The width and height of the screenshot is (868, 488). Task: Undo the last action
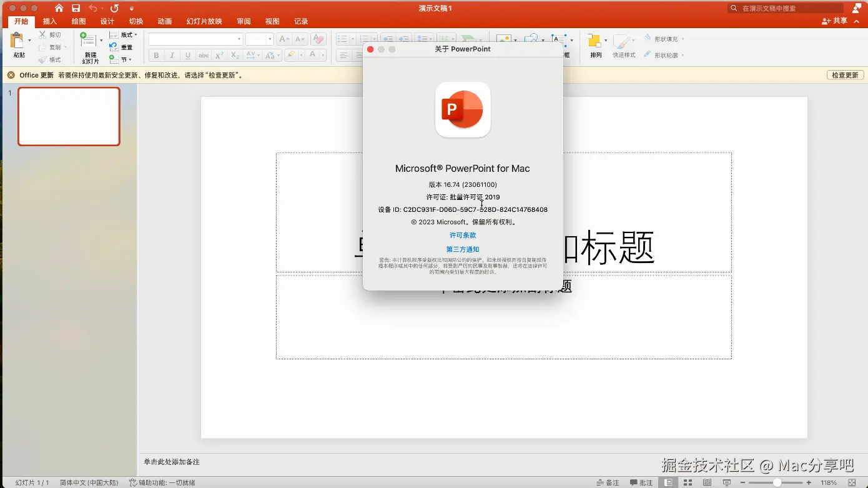pos(92,8)
